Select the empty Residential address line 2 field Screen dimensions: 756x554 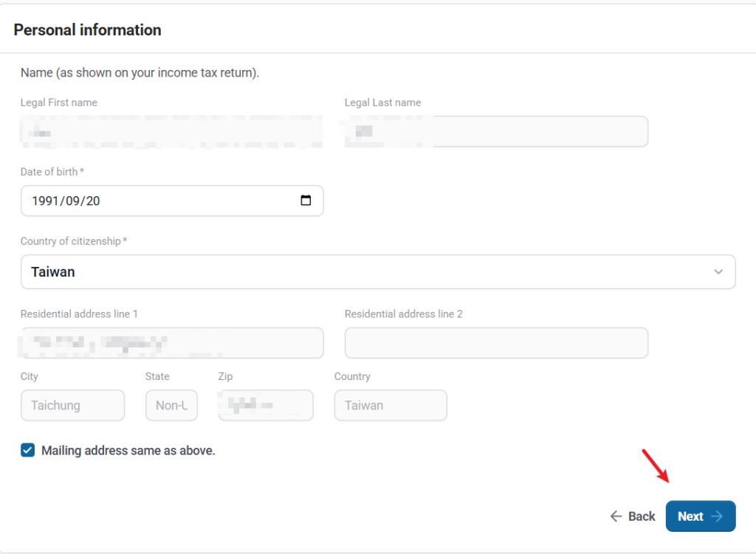[x=495, y=343]
